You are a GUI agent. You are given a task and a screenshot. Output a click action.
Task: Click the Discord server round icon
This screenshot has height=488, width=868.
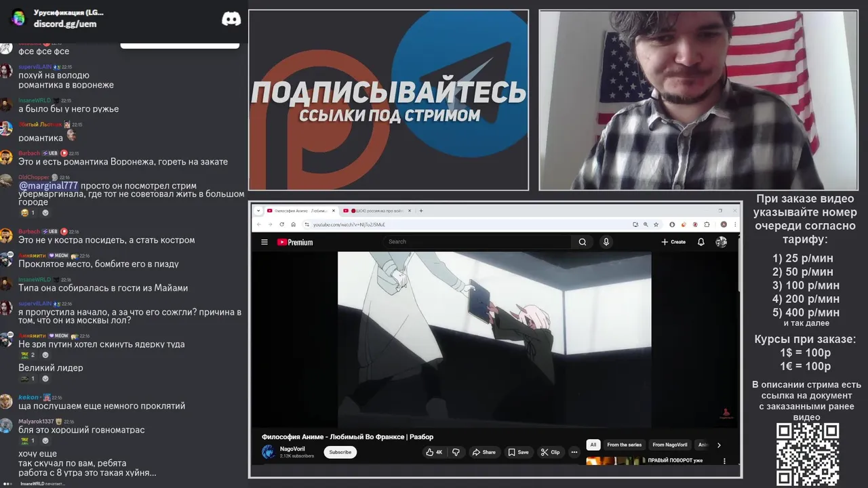pyautogui.click(x=18, y=18)
